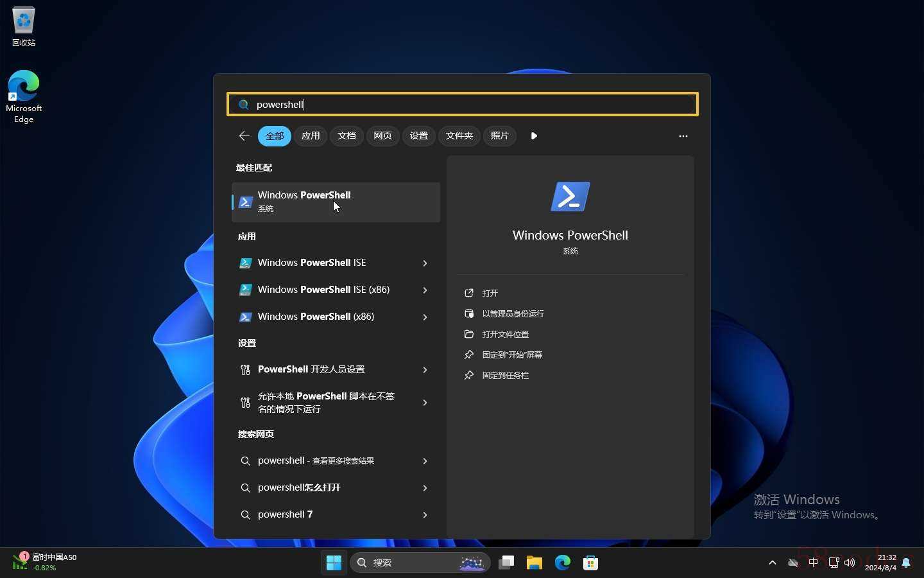Expand PowerShell 开发人员设置 chevron
924x578 pixels.
coord(425,370)
